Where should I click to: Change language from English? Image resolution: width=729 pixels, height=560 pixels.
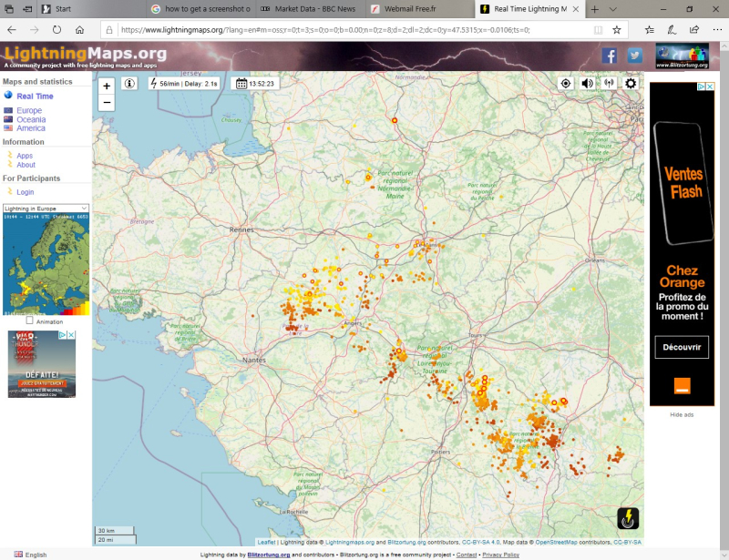[x=31, y=555]
